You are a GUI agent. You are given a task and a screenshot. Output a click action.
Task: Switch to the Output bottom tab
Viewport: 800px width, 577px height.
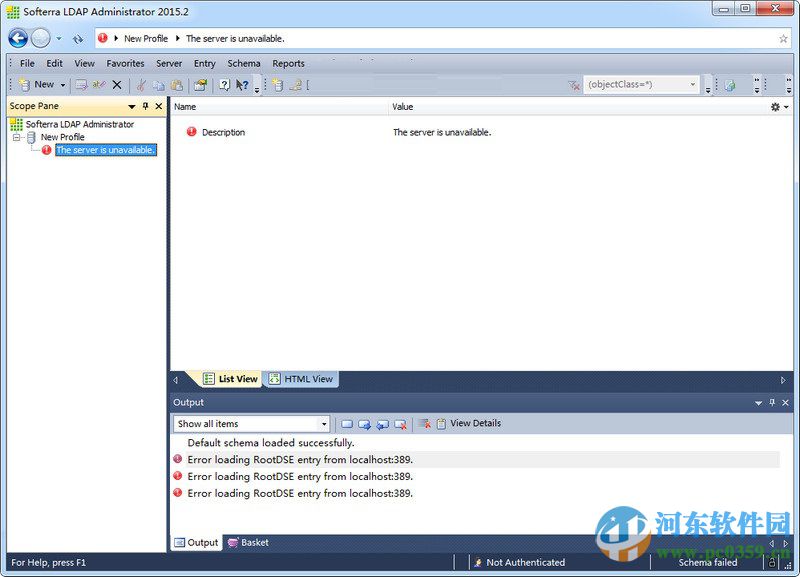click(x=196, y=543)
